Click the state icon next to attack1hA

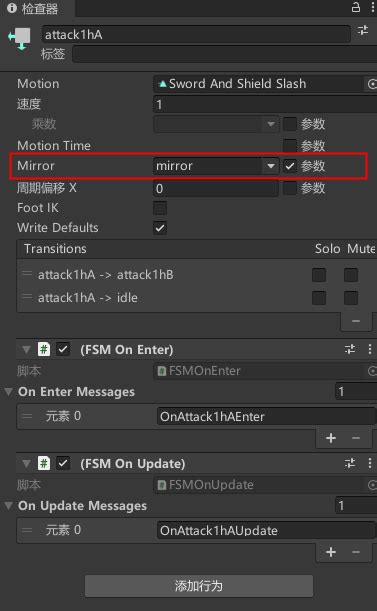(20, 39)
